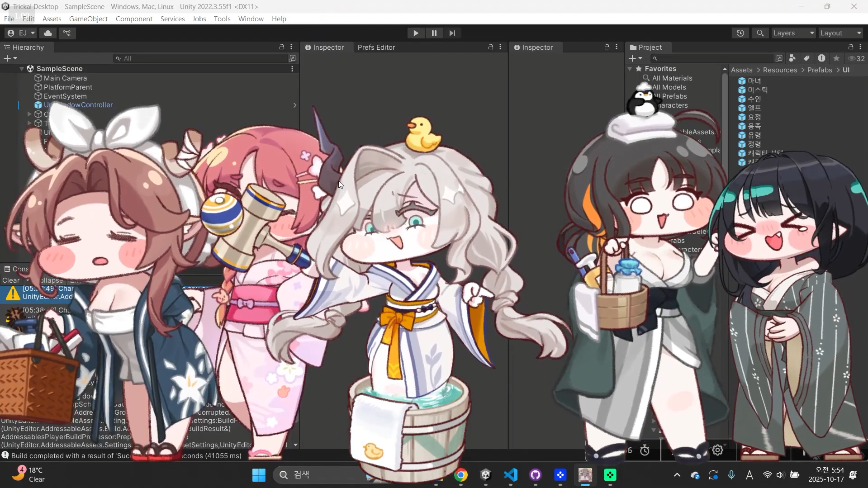
Task: Click the favorite star icon in Project toolbar
Action: [836, 58]
